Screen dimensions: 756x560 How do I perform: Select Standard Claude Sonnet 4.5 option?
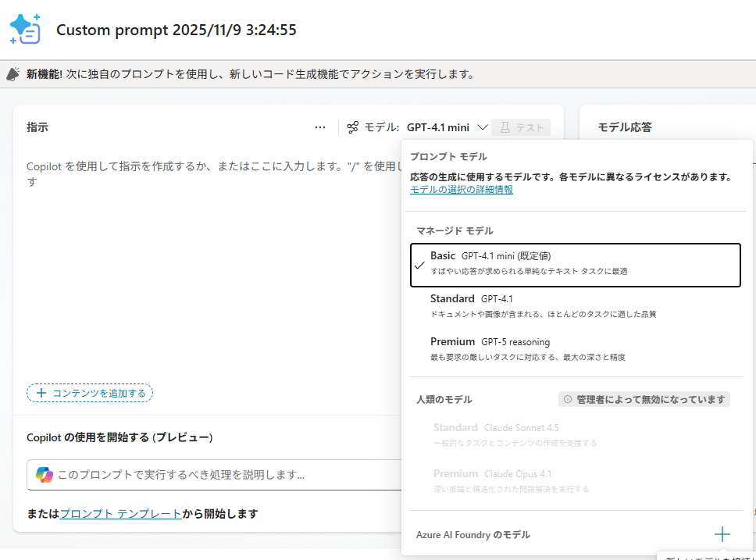[575, 434]
